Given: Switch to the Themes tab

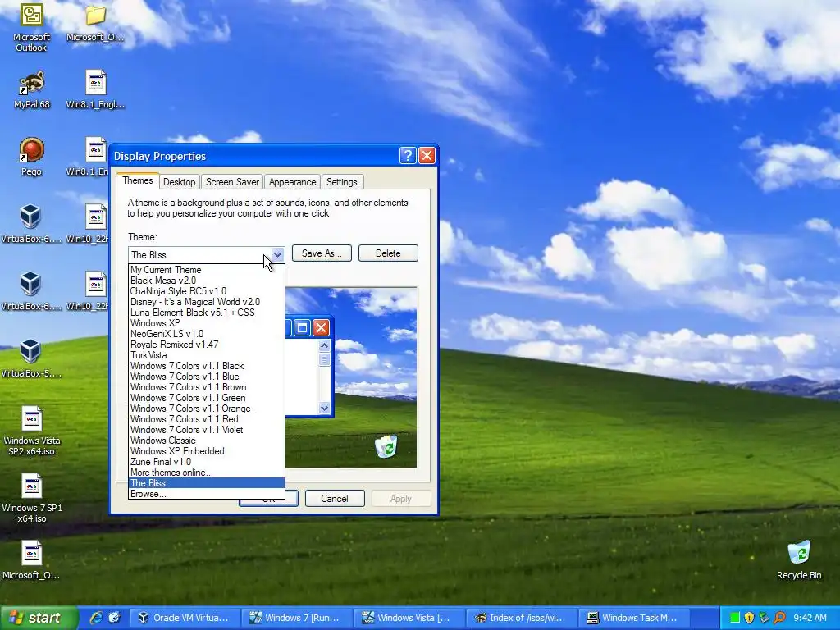Looking at the screenshot, I should click(x=138, y=180).
